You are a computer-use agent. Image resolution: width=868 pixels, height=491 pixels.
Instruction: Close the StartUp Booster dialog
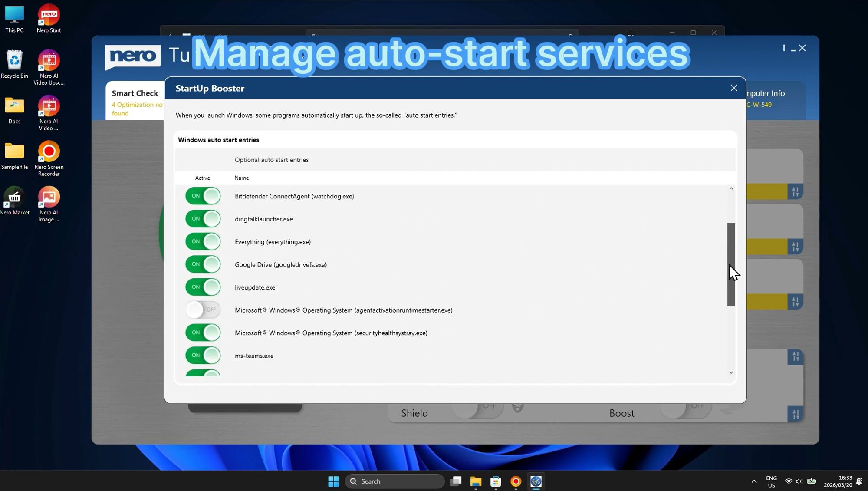(x=733, y=88)
